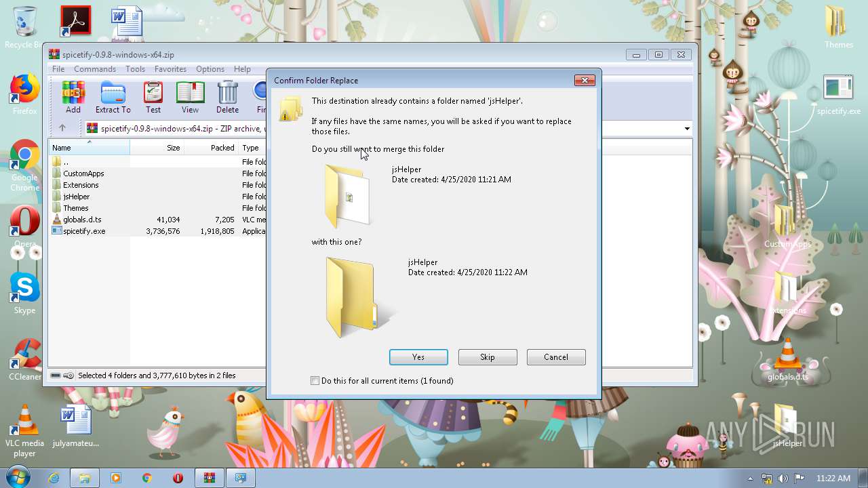The height and width of the screenshot is (488, 868).
Task: Open Windows Explorer from taskbar
Action: (85, 478)
